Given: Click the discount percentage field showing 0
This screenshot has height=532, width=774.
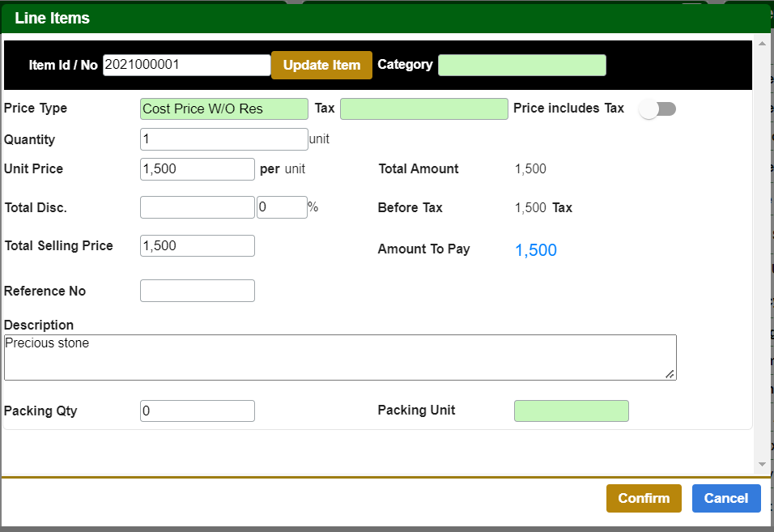Looking at the screenshot, I should 282,206.
